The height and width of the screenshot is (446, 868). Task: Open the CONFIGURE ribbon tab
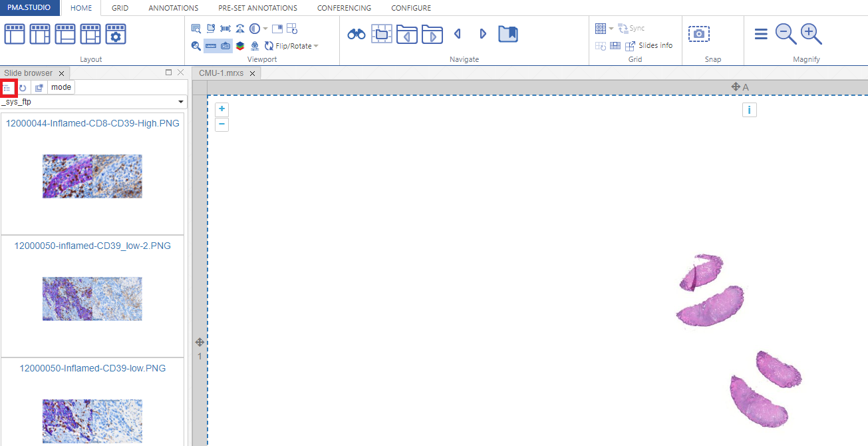point(410,8)
